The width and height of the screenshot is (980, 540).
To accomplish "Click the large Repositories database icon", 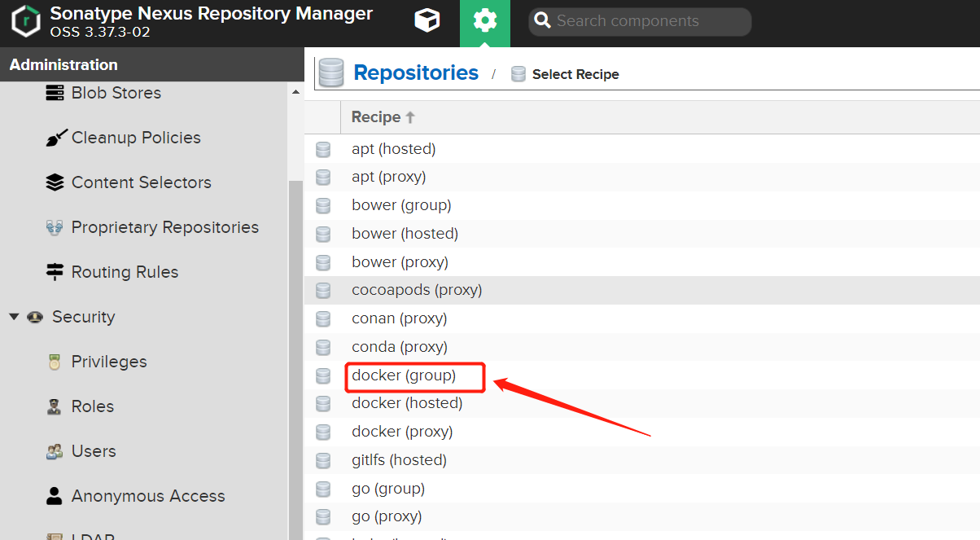I will (331, 72).
